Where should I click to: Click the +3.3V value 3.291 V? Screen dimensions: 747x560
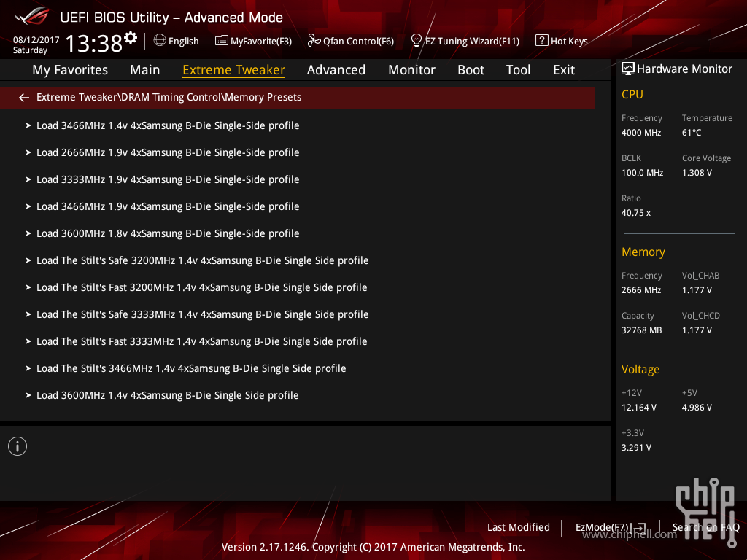[x=636, y=448]
